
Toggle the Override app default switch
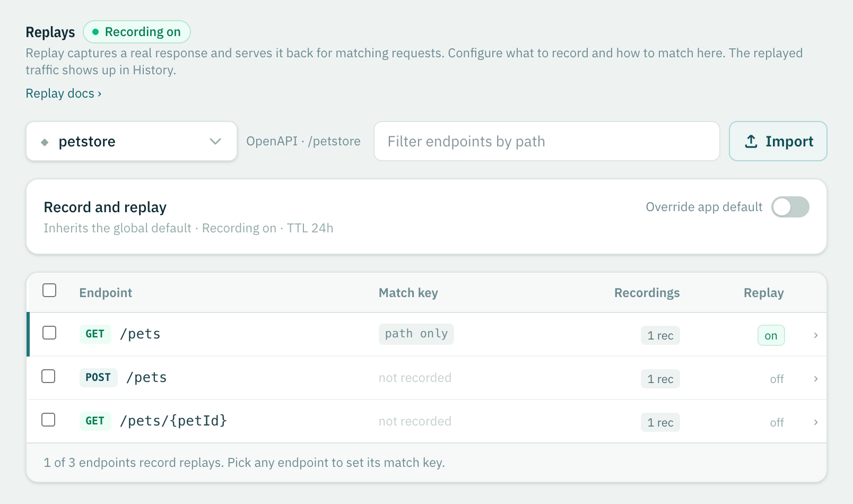(790, 207)
